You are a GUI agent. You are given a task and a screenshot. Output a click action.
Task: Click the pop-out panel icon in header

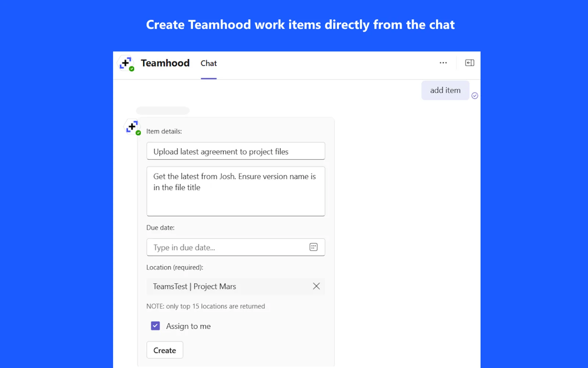pyautogui.click(x=470, y=63)
